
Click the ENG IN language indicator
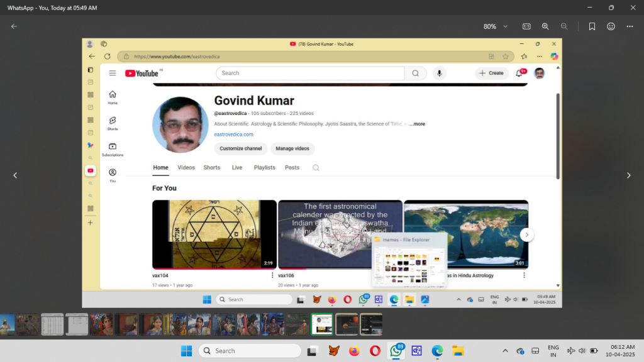pos(553,351)
